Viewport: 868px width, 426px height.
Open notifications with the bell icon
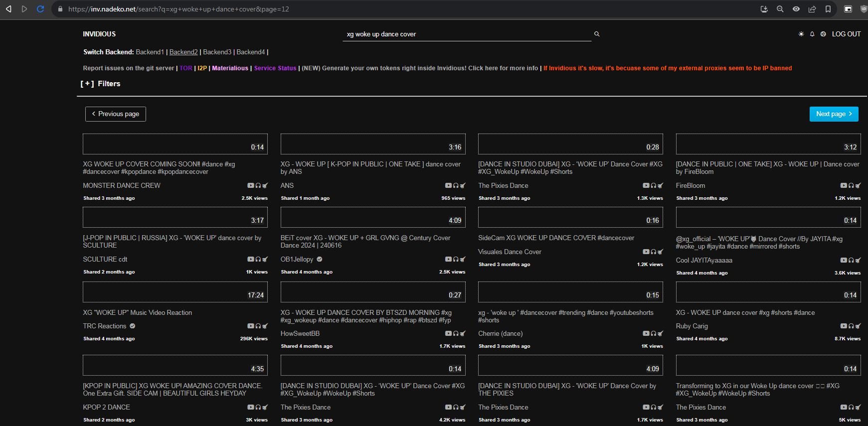point(812,34)
